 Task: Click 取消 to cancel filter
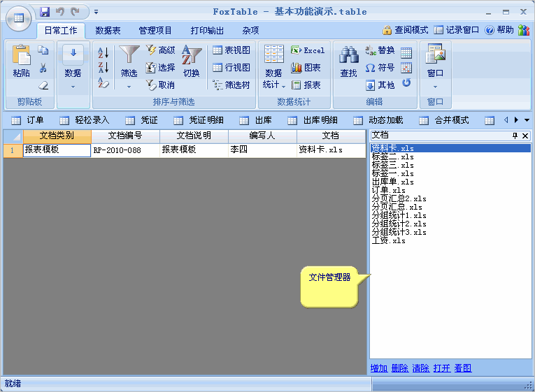(x=160, y=85)
